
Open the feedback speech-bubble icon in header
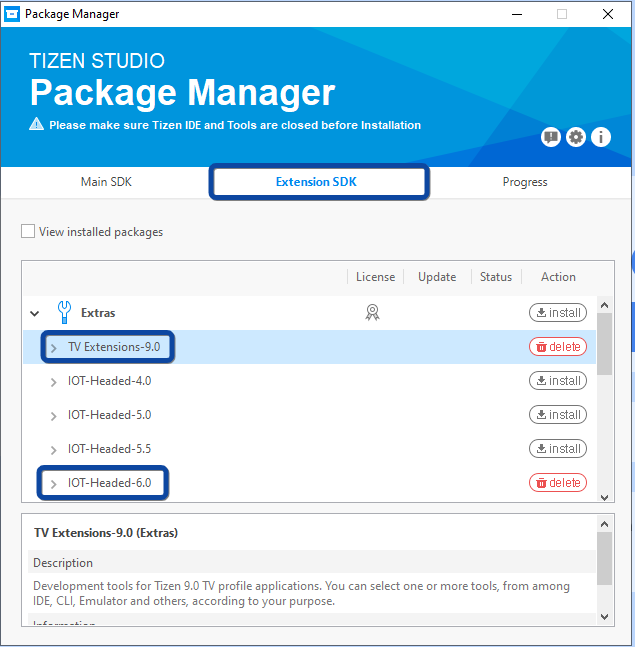pos(551,137)
